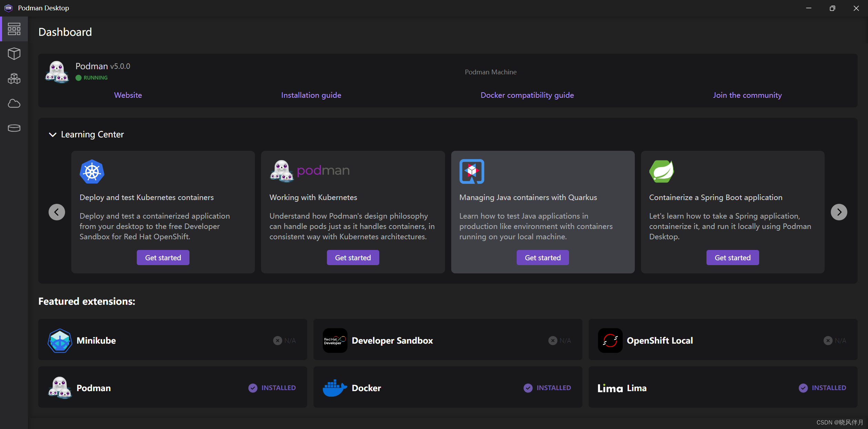Click the Containerize a Spring Boot application title
Image resolution: width=868 pixels, height=429 pixels.
click(716, 197)
